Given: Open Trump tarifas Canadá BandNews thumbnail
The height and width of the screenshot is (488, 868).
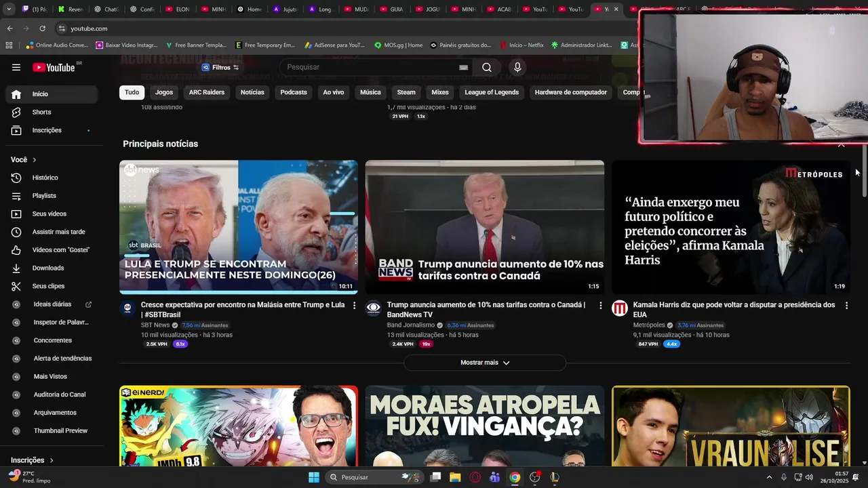Looking at the screenshot, I should click(x=485, y=227).
